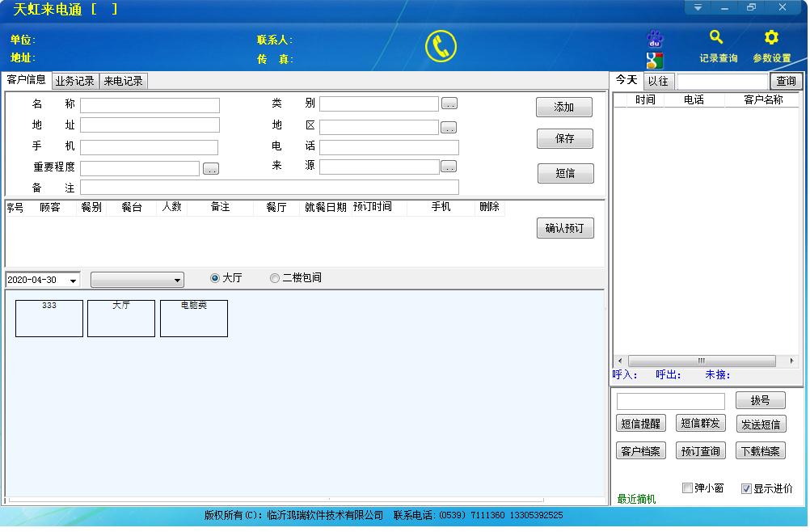The image size is (810, 532).
Task: Focus the 手机 input field
Action: (x=149, y=147)
